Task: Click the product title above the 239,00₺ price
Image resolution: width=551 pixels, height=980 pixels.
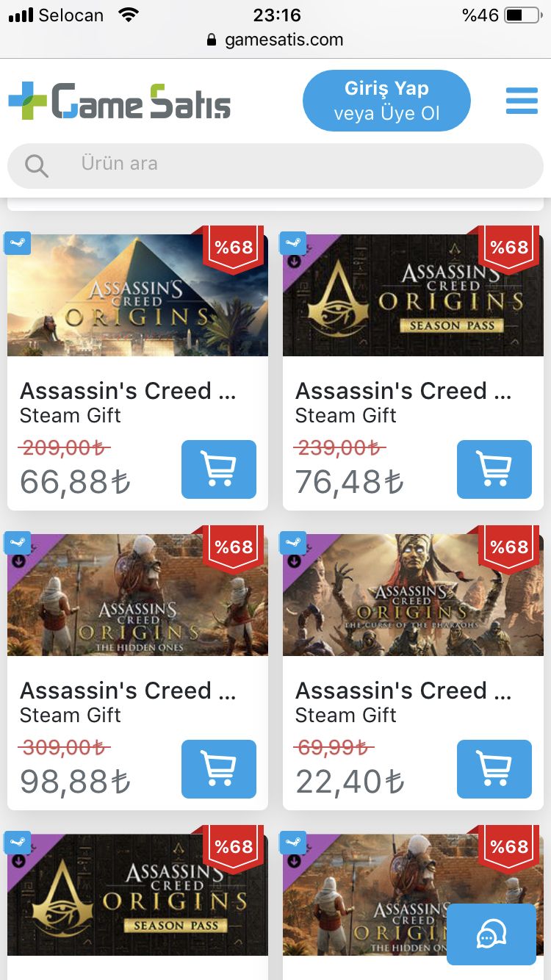Action: point(403,391)
